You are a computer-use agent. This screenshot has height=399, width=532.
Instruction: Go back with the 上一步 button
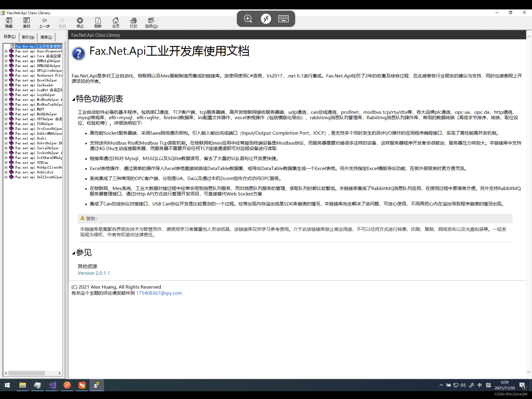point(44,22)
